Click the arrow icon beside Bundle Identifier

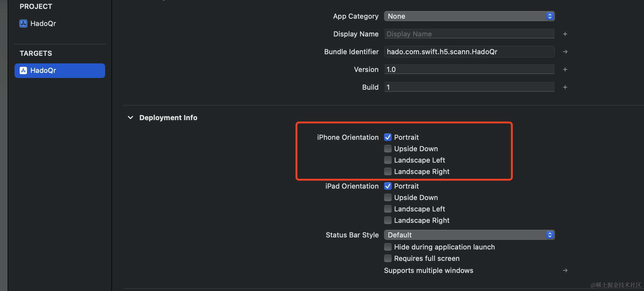coord(565,52)
